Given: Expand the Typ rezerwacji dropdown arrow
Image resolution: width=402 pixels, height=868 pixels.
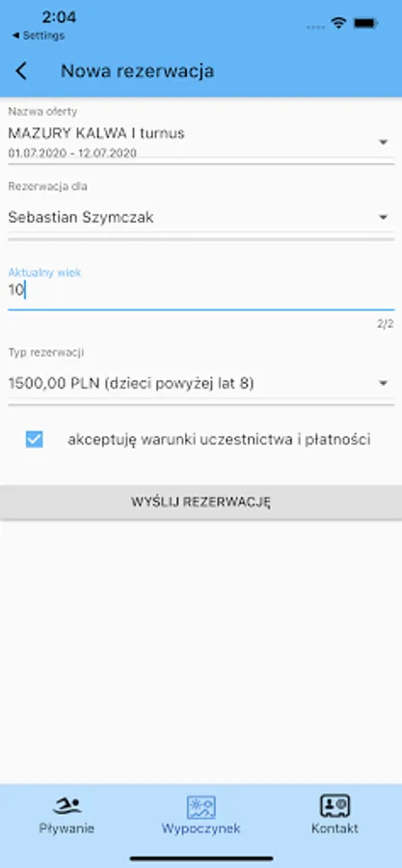Looking at the screenshot, I should 383,383.
